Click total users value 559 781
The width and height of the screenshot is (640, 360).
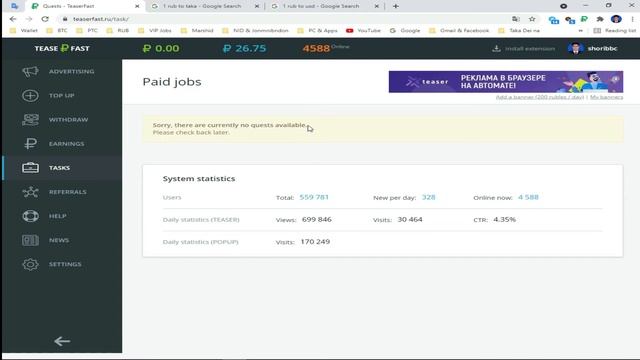pyautogui.click(x=314, y=197)
